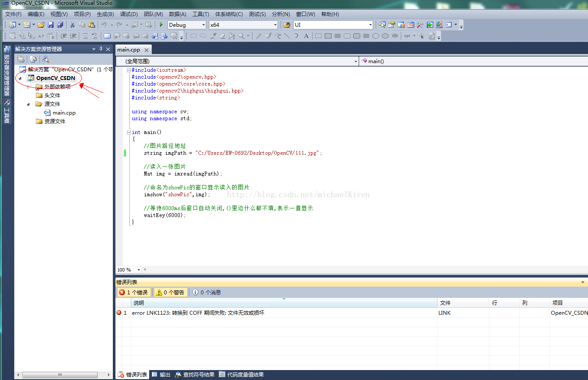Open the 生成(B) build menu
The height and width of the screenshot is (380, 588).
105,14
